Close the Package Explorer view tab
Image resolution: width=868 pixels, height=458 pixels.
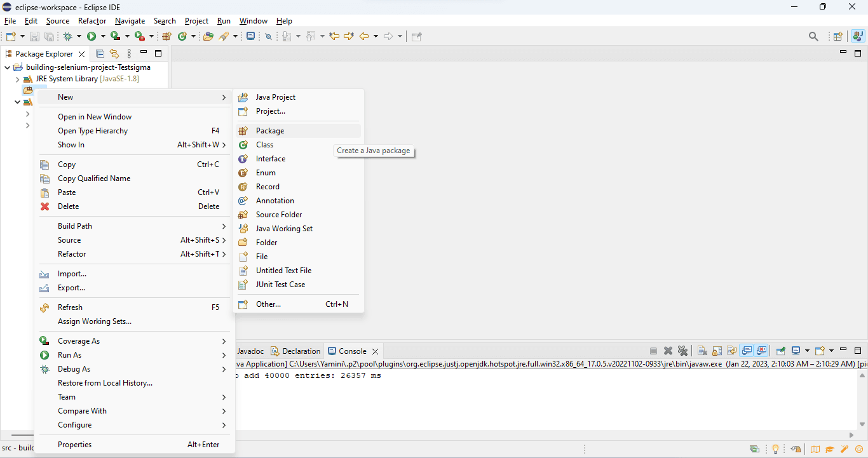[81, 54]
